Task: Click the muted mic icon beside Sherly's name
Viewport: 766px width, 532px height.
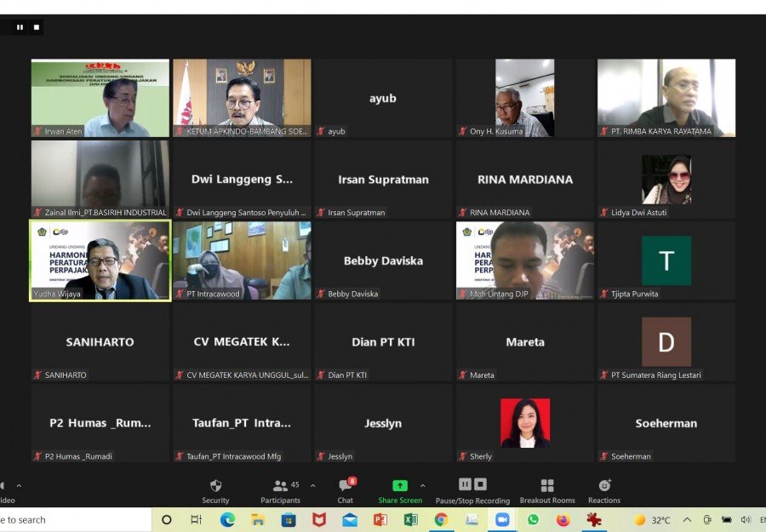Action: (462, 456)
